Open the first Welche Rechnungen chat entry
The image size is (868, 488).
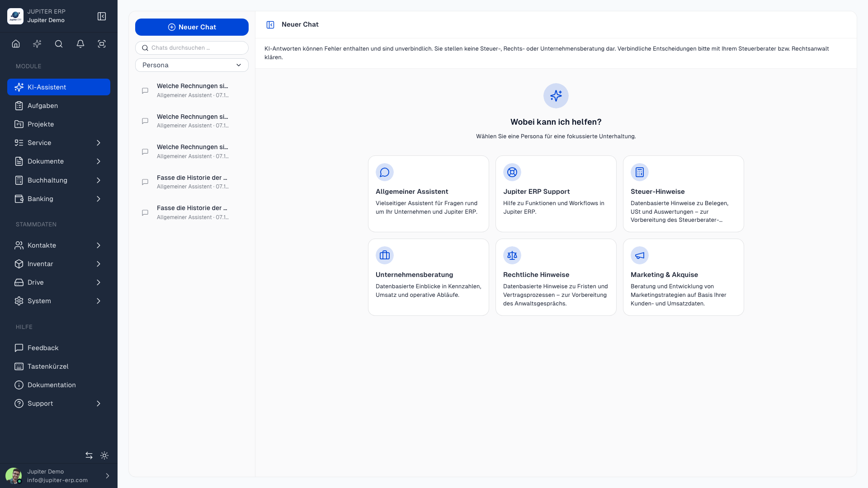[192, 90]
